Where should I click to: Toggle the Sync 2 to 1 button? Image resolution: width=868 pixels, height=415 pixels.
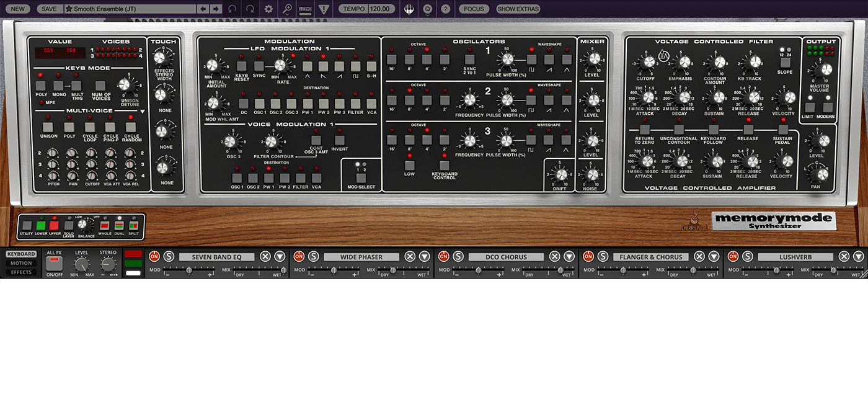coord(470,60)
